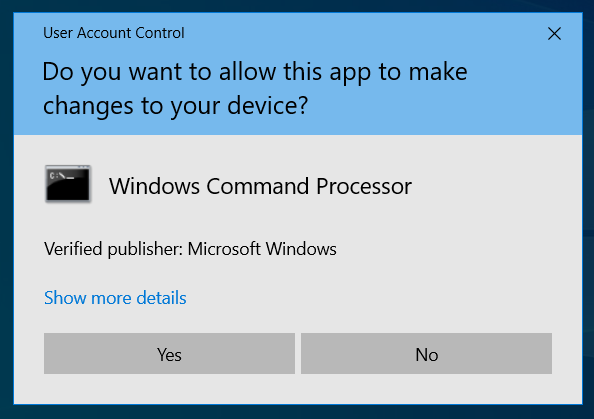Click the User Account Control title text
The image size is (594, 419).
pos(114,33)
